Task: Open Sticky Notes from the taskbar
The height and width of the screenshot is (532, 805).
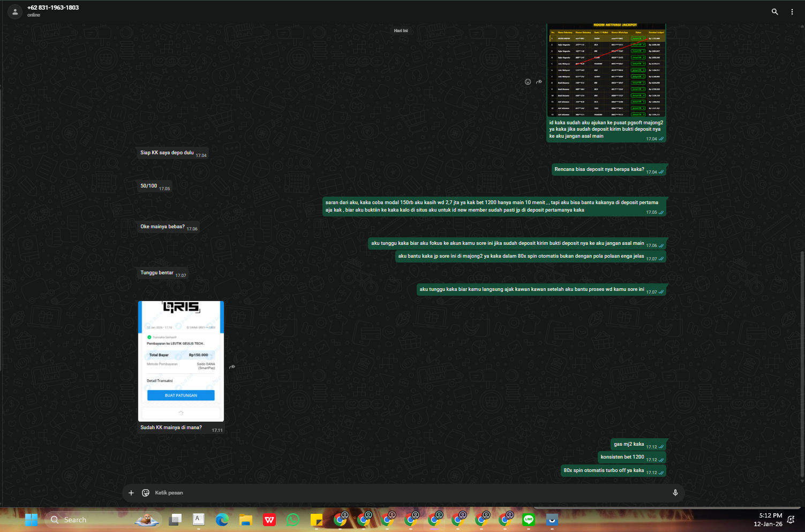Action: [x=317, y=520]
